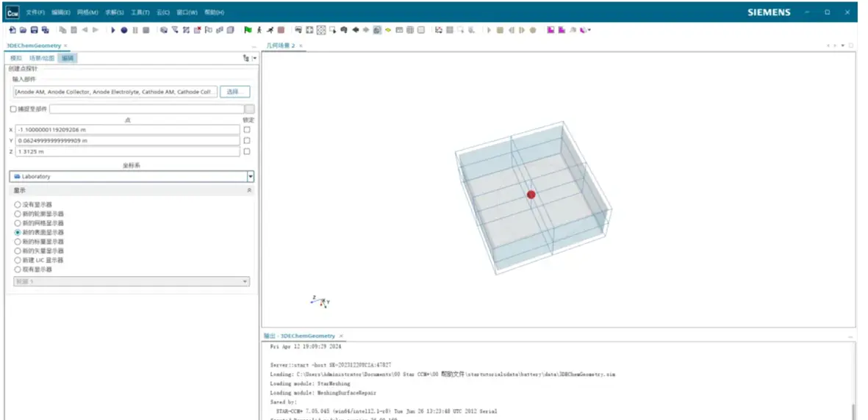This screenshot has width=868, height=420.
Task: Select the 几何场景 2 scene tab
Action: click(281, 46)
